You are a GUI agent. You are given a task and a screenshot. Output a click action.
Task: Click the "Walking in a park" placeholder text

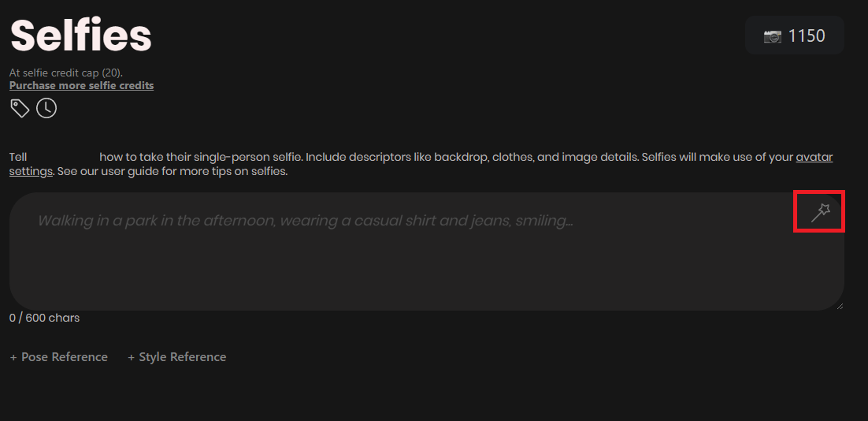pyautogui.click(x=305, y=221)
